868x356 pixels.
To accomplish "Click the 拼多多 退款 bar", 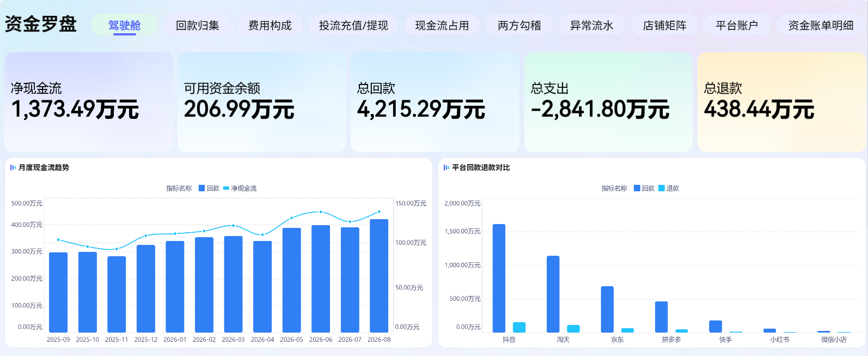I will [x=682, y=331].
